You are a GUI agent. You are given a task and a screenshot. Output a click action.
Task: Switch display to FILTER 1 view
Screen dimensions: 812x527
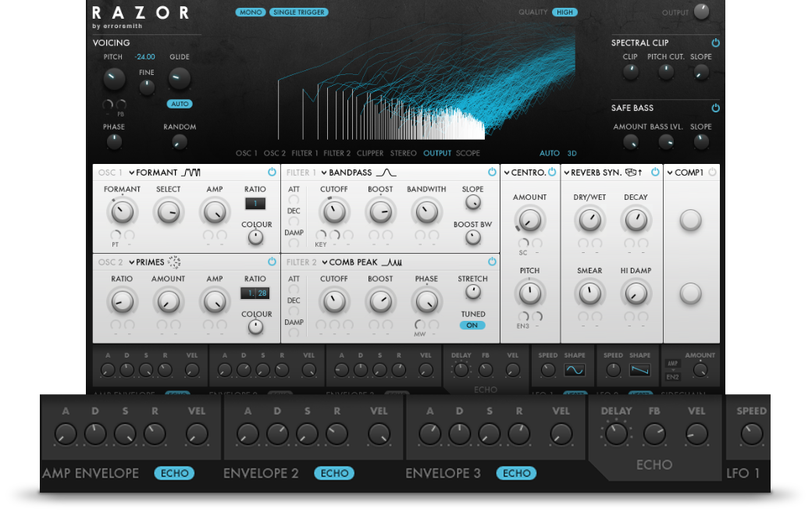(x=304, y=153)
